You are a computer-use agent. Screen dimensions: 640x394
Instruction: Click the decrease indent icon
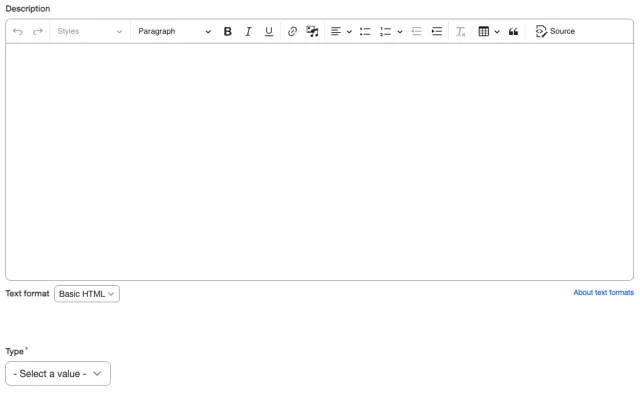(x=416, y=31)
